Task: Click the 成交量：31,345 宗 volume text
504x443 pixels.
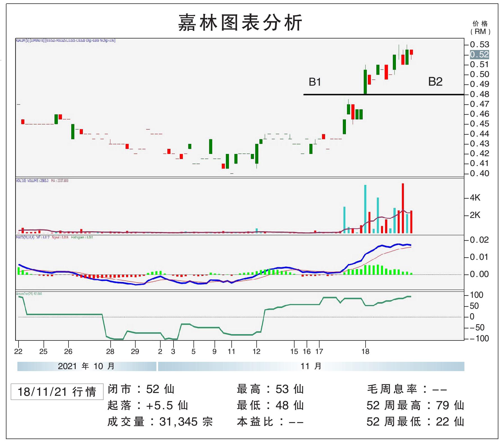Action: point(160,422)
